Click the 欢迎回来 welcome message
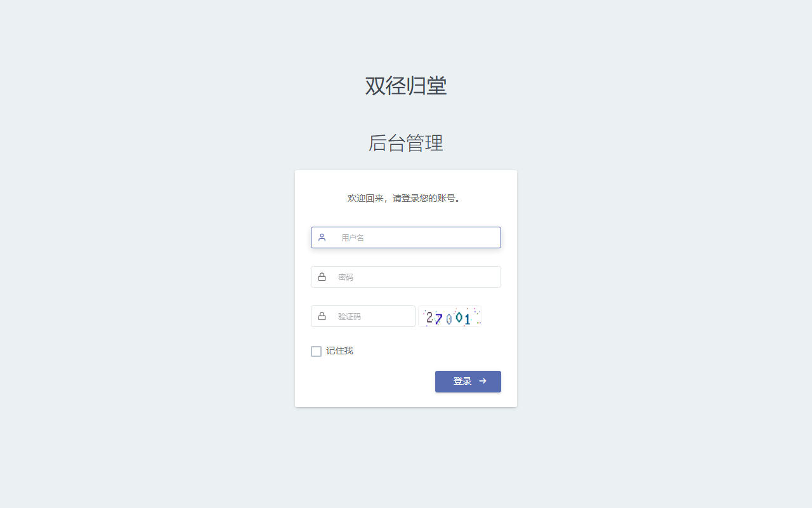 click(406, 198)
